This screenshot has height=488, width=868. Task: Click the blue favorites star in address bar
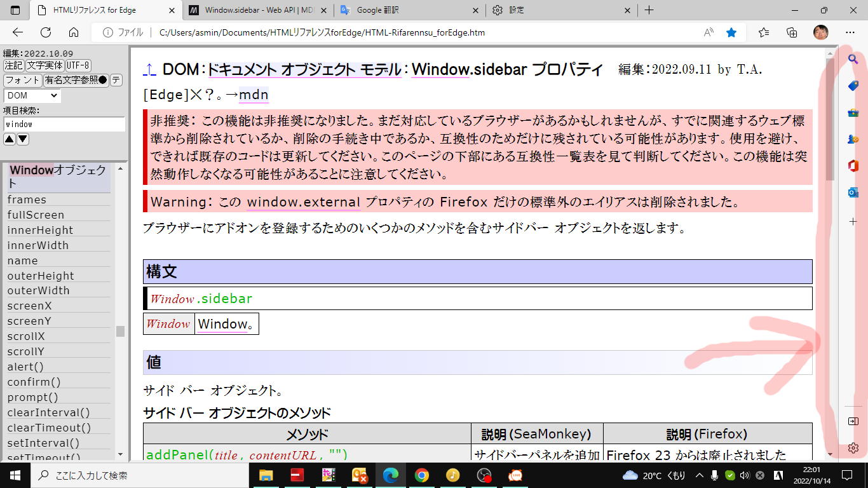click(x=731, y=32)
